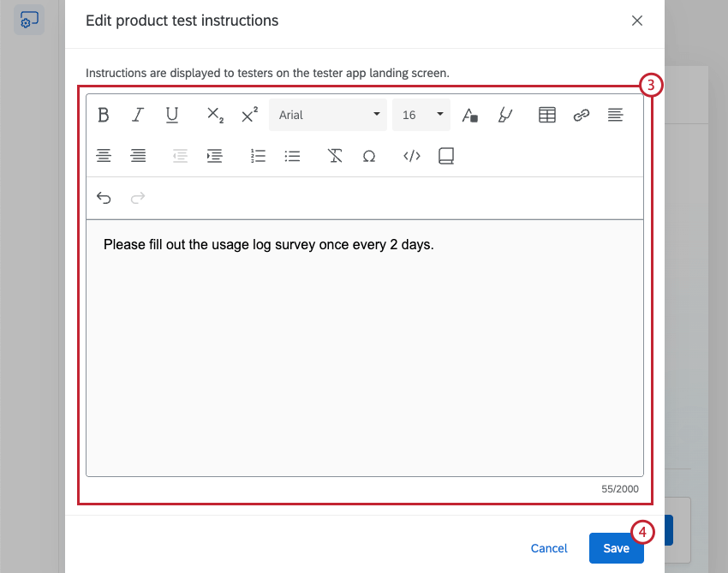
Task: Save the product test instructions
Action: point(617,548)
